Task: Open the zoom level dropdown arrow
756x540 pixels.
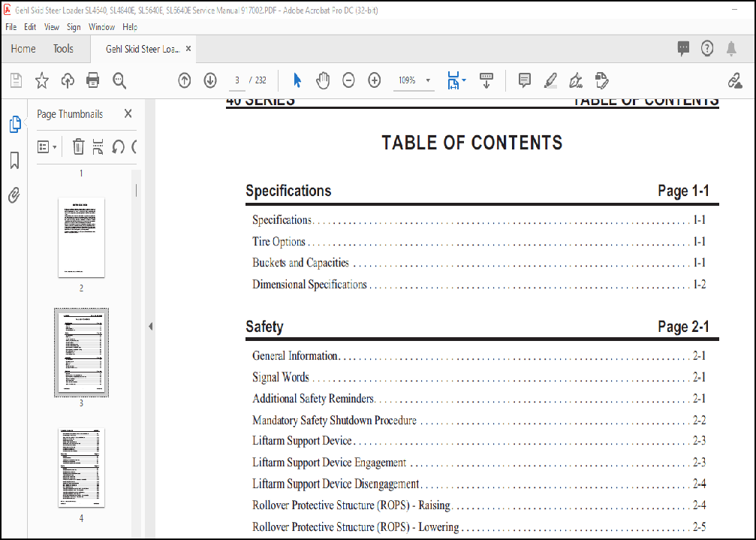Action: point(428,80)
